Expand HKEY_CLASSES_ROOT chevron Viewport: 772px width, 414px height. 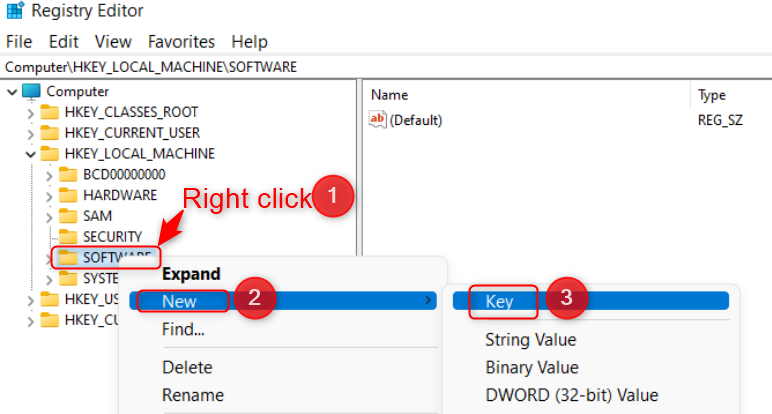point(31,113)
